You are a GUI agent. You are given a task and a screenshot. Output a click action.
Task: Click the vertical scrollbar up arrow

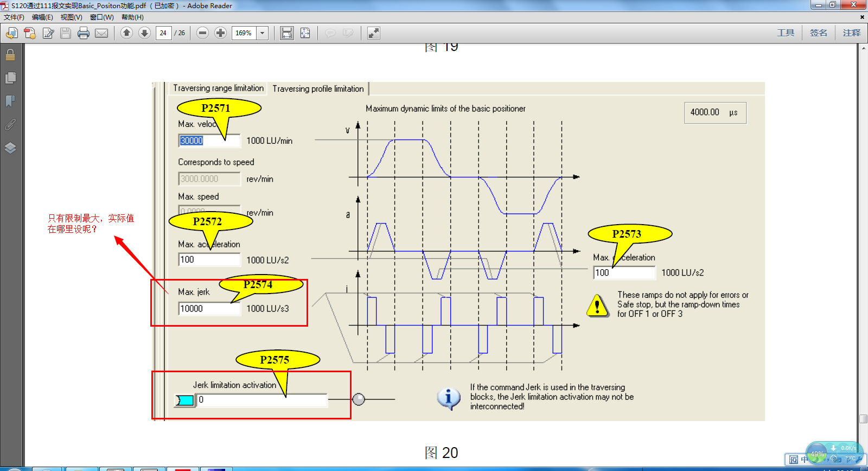click(x=863, y=48)
